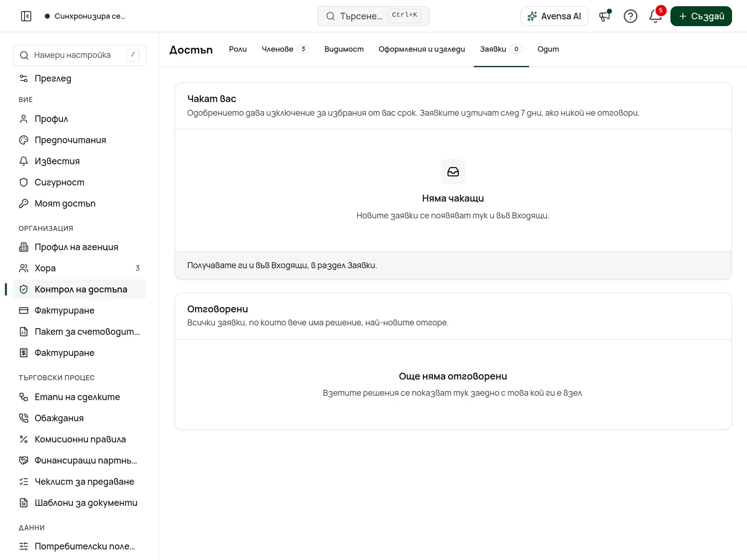Open the help question mark icon
The image size is (747, 560).
click(630, 16)
